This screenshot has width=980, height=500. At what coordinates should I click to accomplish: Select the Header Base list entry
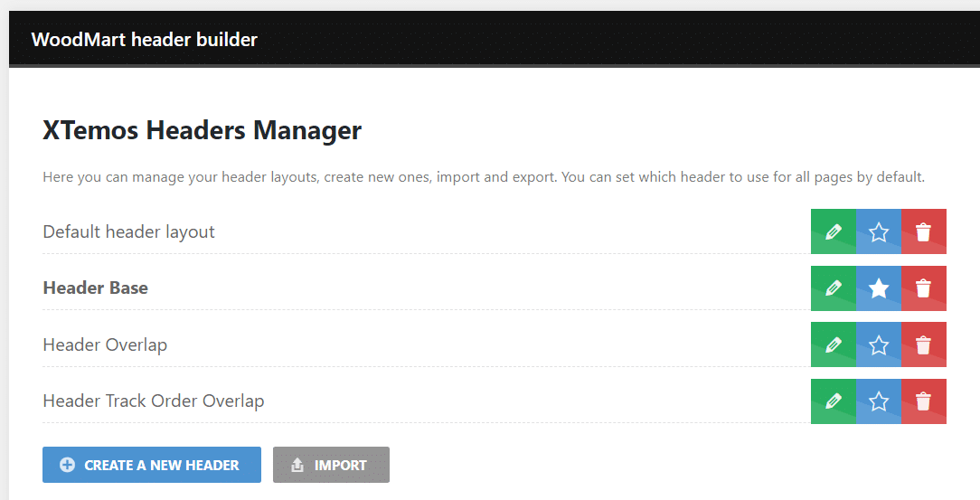pyautogui.click(x=96, y=288)
